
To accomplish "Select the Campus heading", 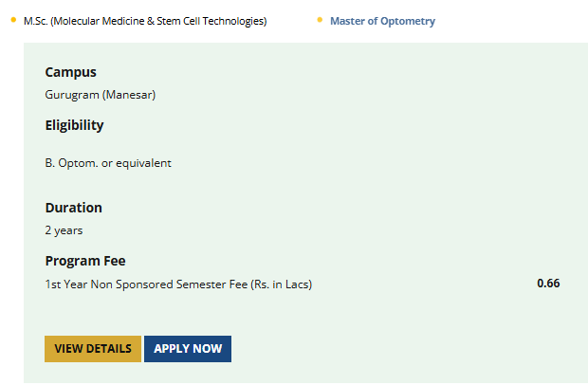I will 70,72.
